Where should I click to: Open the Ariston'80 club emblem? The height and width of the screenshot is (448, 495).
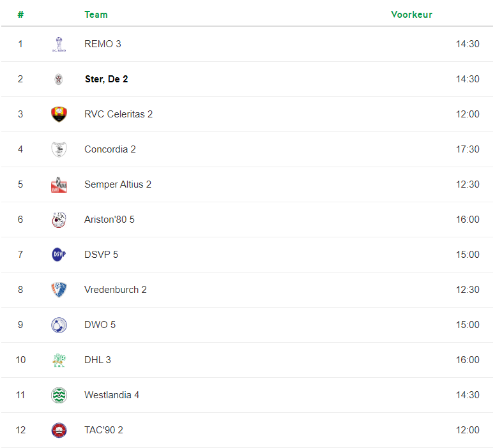click(59, 220)
